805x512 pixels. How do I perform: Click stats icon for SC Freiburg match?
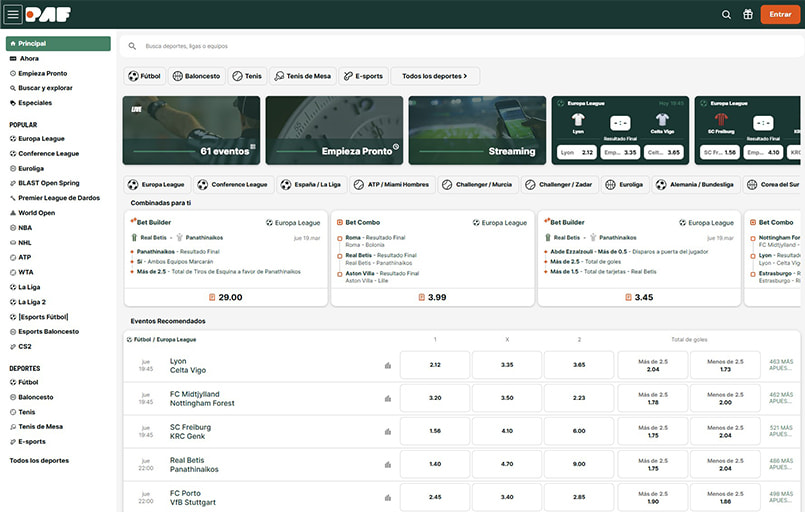pos(388,431)
